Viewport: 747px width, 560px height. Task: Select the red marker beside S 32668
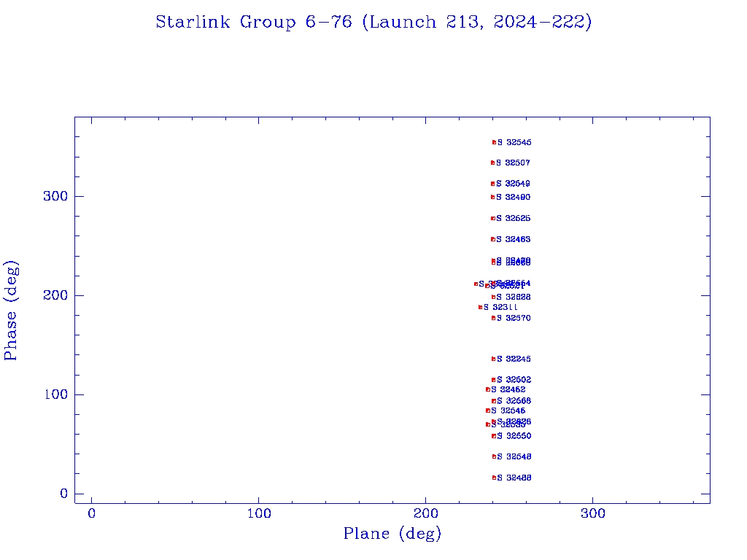pos(494,401)
